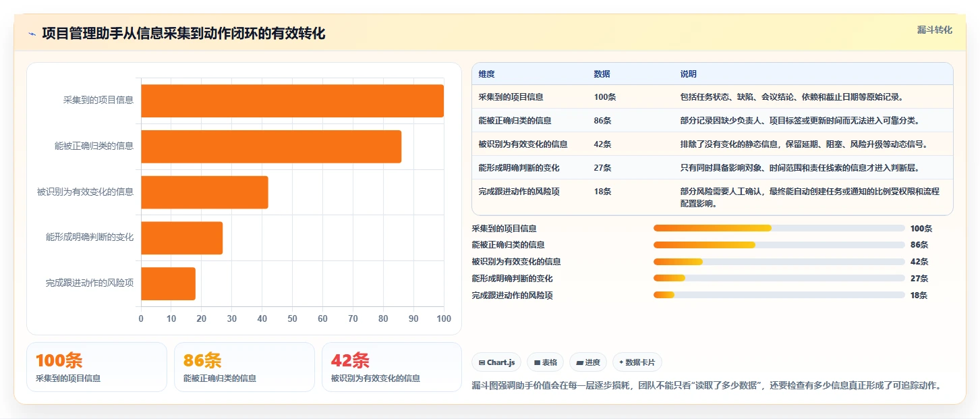Click the 18条 progress bar for 完成跟进动作的风险项
Viewport: 980px width, 419px height.
click(779, 295)
